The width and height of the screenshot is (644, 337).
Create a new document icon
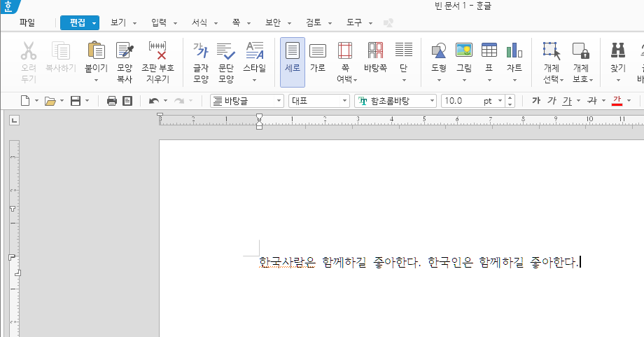click(x=25, y=101)
